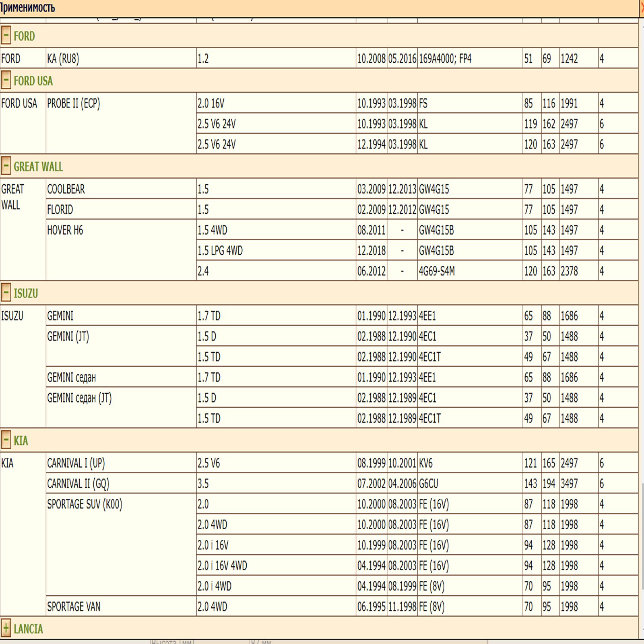The image size is (644, 644).
Task: Click the green LANCIA header label
Action: [28, 629]
